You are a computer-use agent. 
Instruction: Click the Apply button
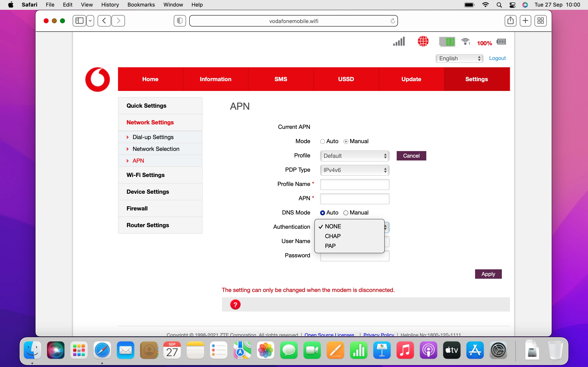pos(488,274)
